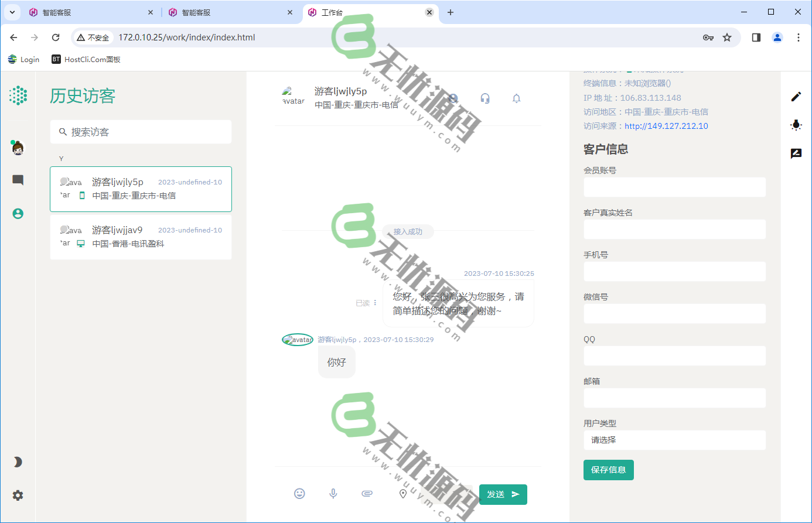812x523 pixels.
Task: Open the emoji picker in the chat input bar
Action: tap(299, 494)
